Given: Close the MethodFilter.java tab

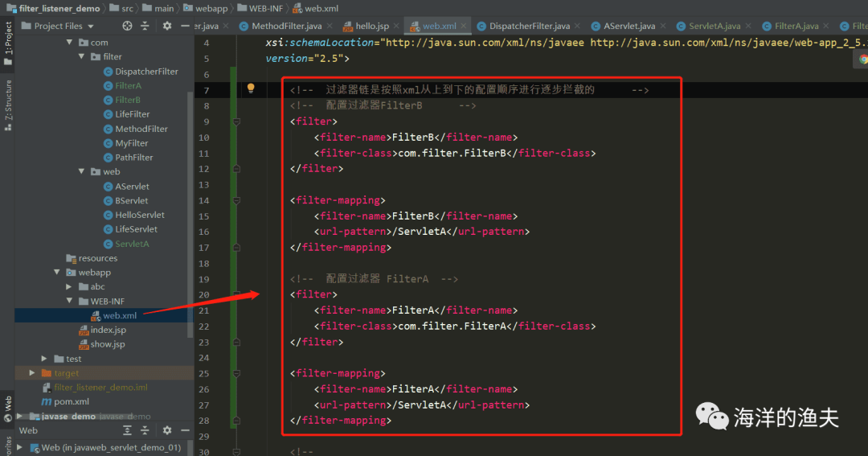Looking at the screenshot, I should 330,26.
